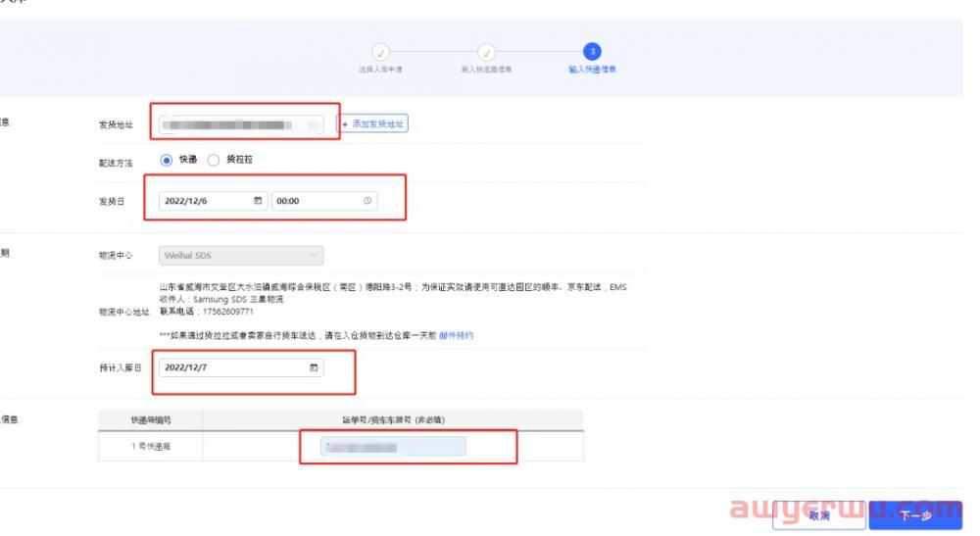Click step 1 checkmark circle 选择入库申请

click(x=382, y=52)
